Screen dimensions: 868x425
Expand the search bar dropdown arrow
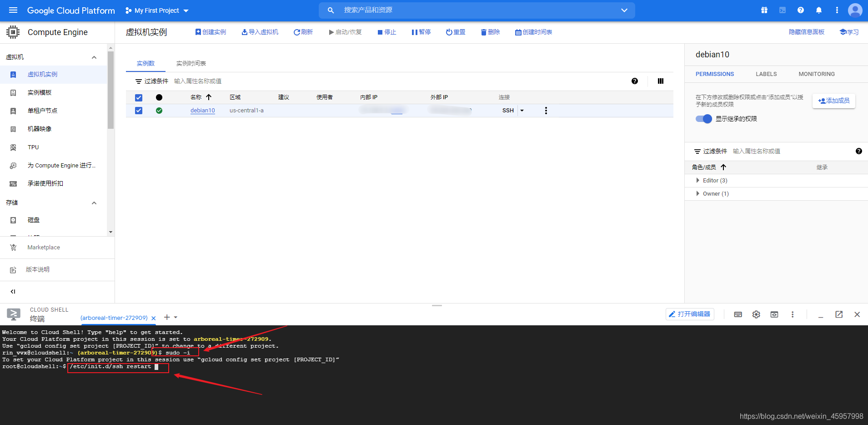624,10
